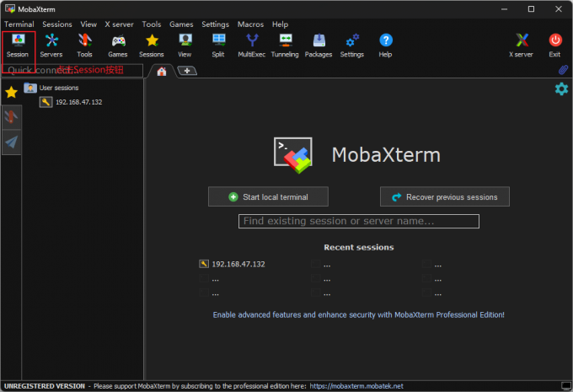Image resolution: width=573 pixels, height=392 pixels.
Task: Open the Help menu
Action: [280, 24]
